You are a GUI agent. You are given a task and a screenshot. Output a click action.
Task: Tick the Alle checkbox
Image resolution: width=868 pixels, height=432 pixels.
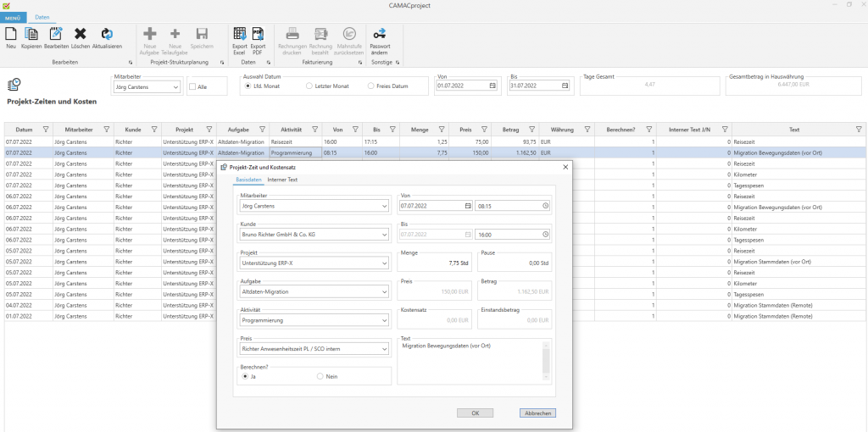tap(192, 87)
